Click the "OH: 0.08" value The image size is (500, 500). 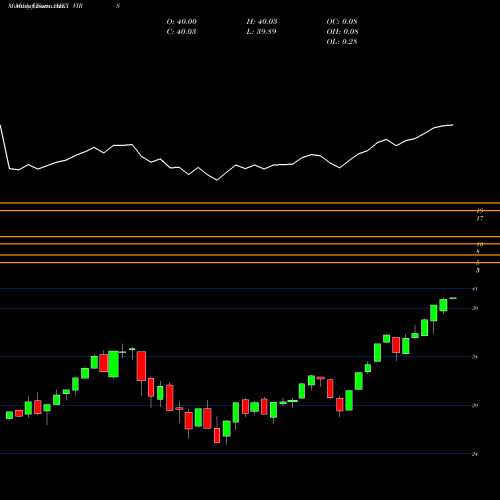[342, 32]
